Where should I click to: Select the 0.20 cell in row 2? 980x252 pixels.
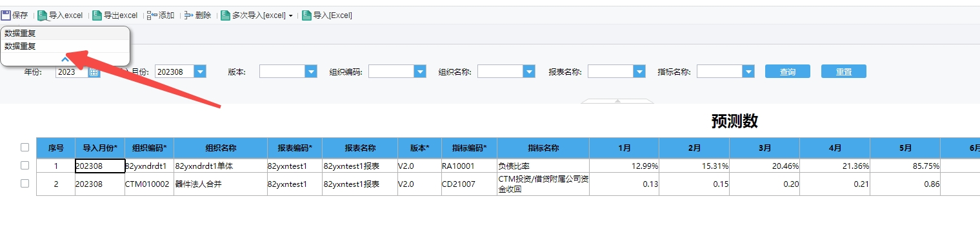765,184
